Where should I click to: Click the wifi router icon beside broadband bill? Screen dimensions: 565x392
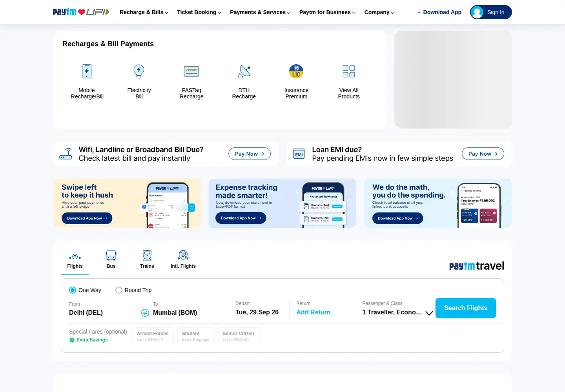[x=66, y=154]
